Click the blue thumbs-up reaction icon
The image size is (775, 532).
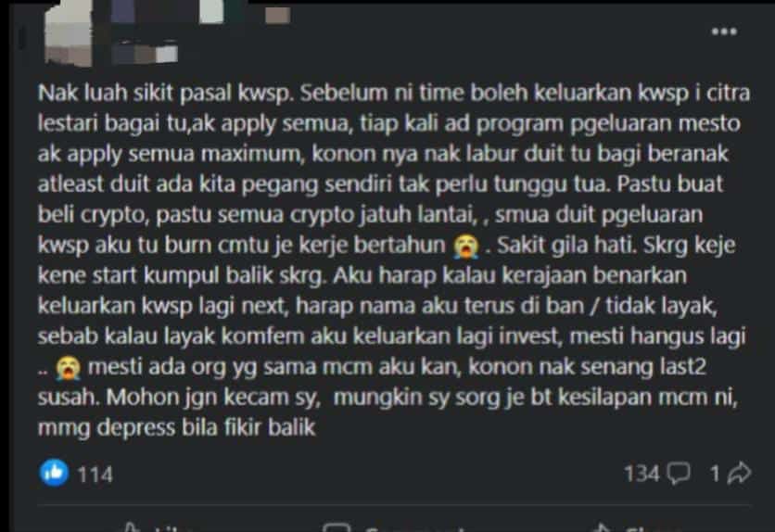click(54, 473)
